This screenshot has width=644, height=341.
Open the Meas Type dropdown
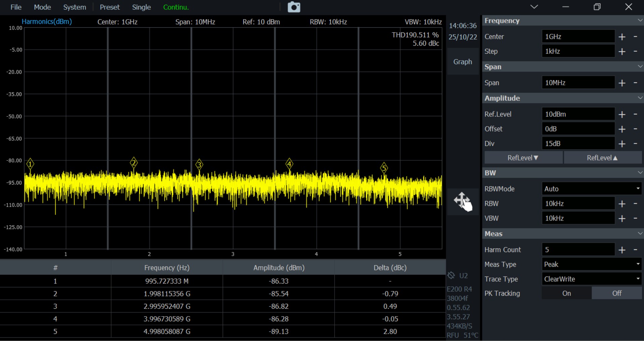point(591,264)
